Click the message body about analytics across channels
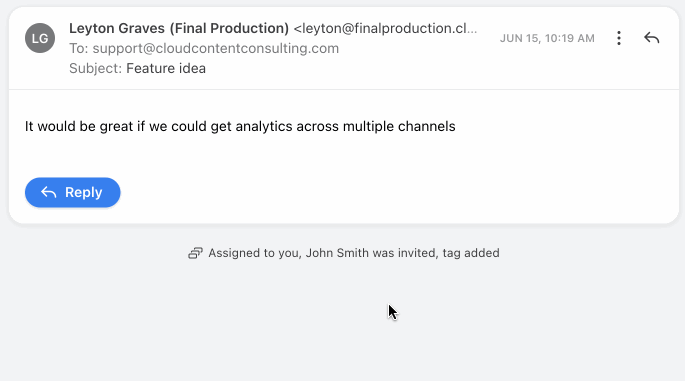 coord(240,126)
